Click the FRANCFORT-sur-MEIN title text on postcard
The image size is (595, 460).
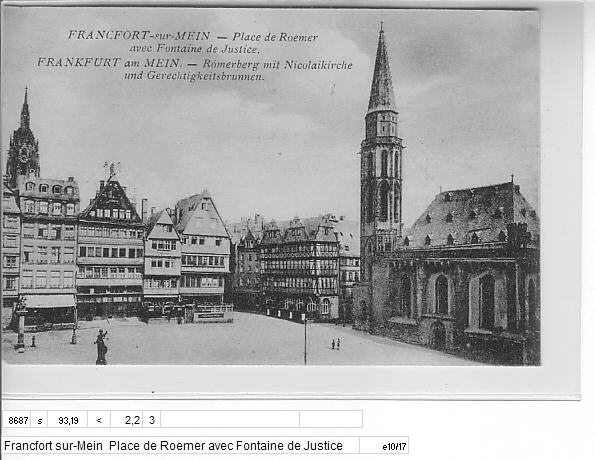click(139, 35)
